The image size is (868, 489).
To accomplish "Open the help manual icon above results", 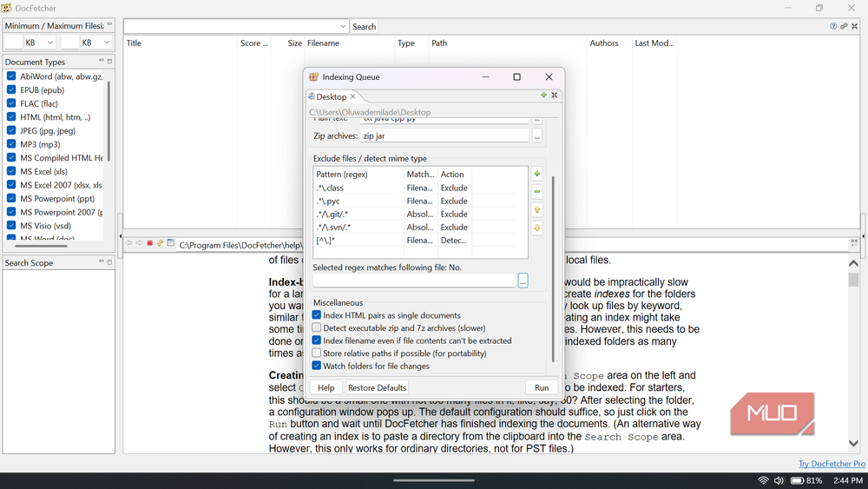I will click(833, 26).
